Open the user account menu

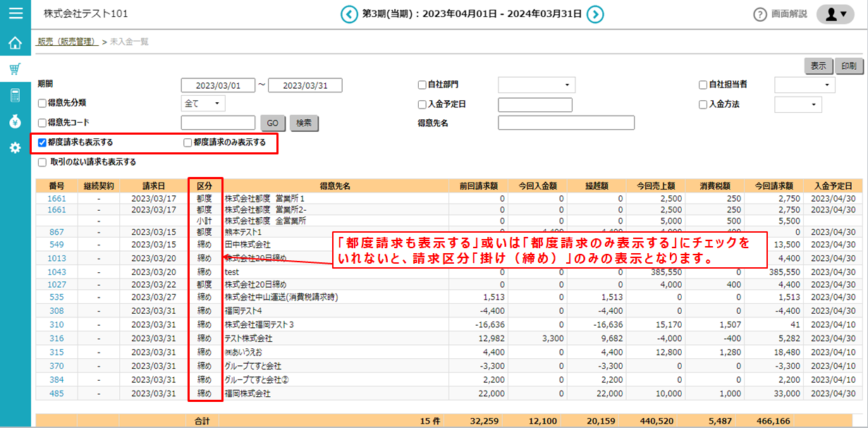pyautogui.click(x=835, y=14)
